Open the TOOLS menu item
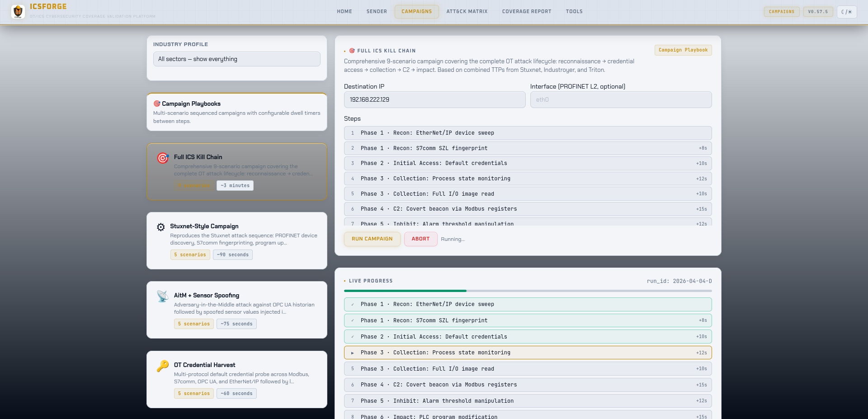The image size is (868, 419). tap(574, 11)
